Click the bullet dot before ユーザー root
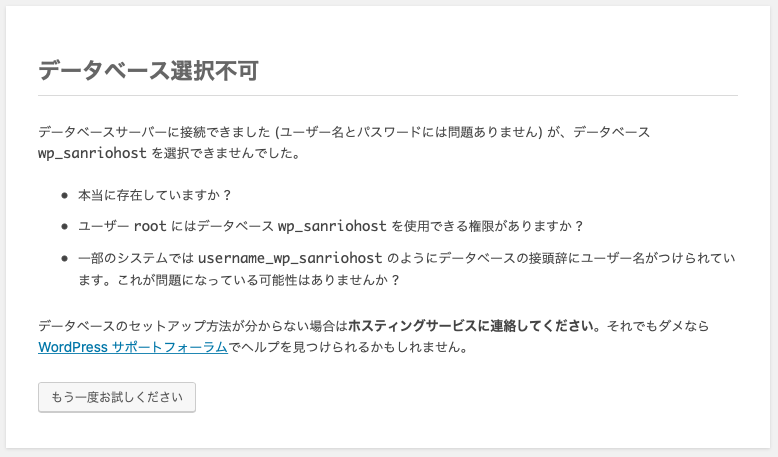778x457 pixels. pyautogui.click(x=65, y=226)
